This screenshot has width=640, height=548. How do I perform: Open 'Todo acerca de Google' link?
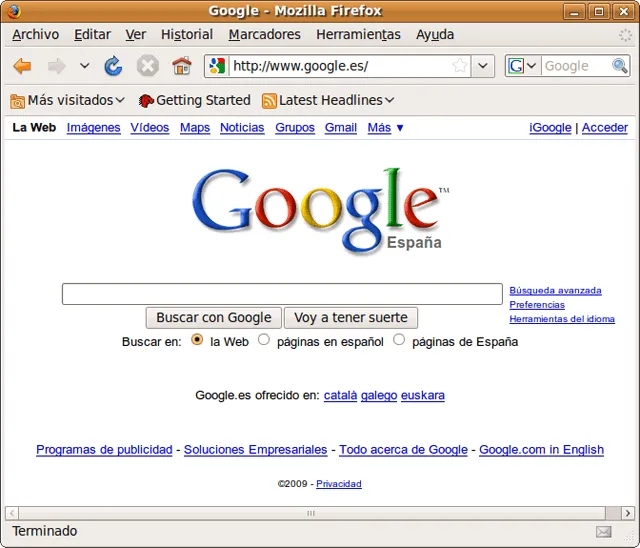[x=403, y=450]
